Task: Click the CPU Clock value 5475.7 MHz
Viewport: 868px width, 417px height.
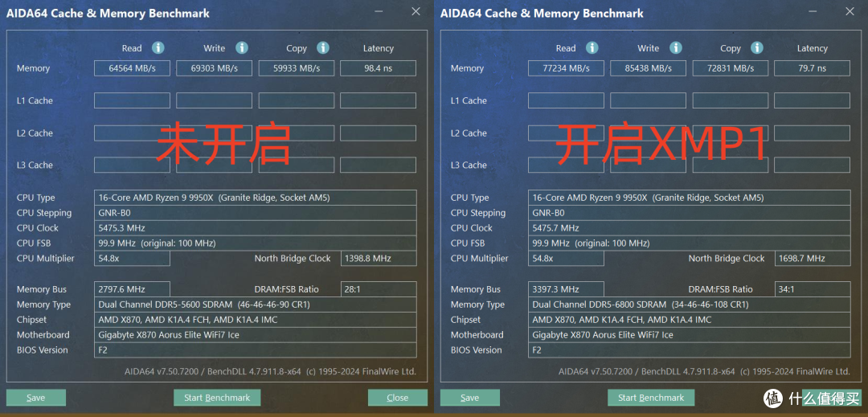Action: point(690,228)
